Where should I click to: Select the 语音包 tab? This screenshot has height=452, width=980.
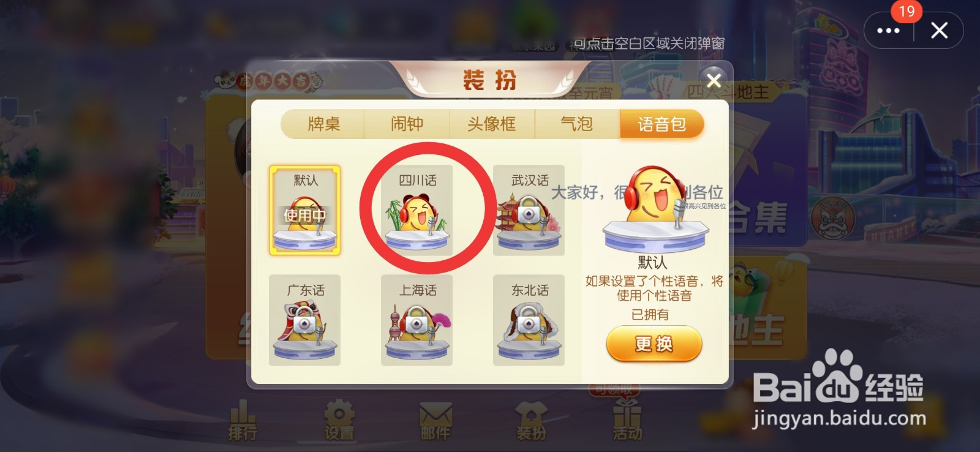click(x=661, y=124)
